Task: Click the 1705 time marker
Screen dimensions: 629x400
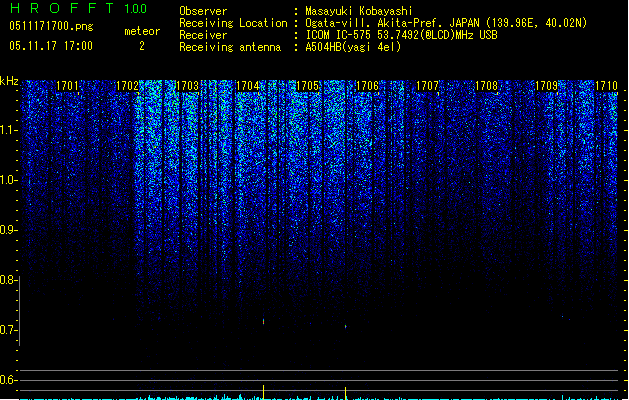Action: [x=307, y=86]
